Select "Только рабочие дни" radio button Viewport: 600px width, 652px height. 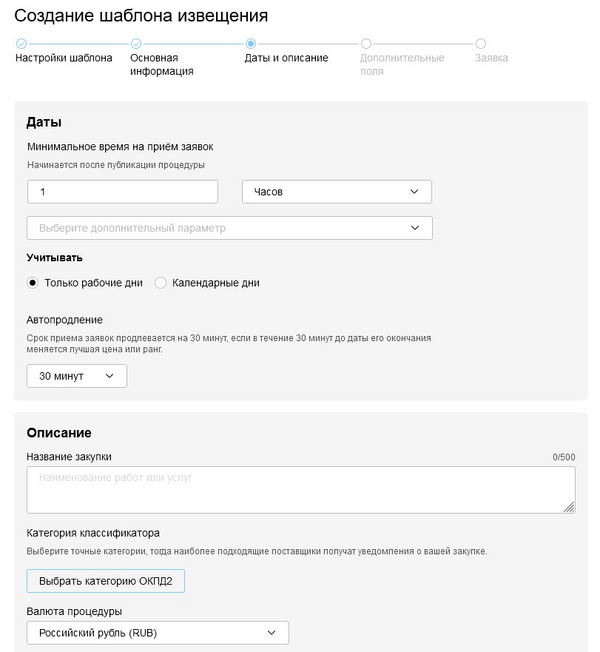pos(33,283)
